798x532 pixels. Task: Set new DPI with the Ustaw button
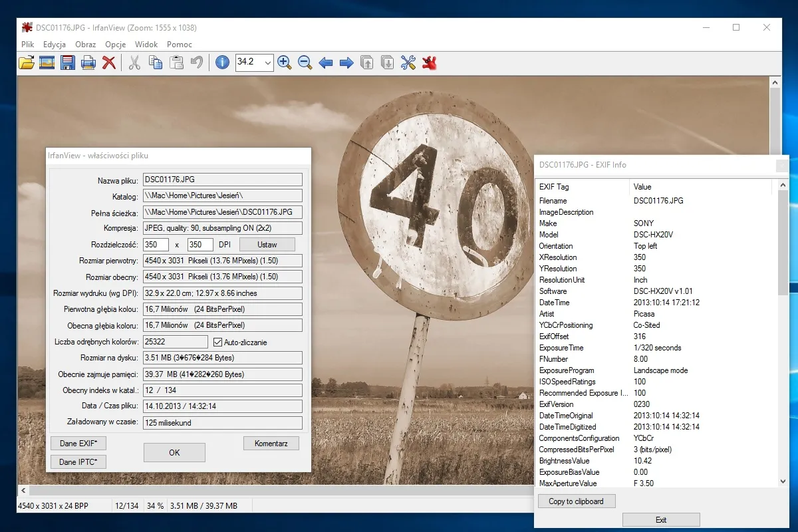(267, 244)
